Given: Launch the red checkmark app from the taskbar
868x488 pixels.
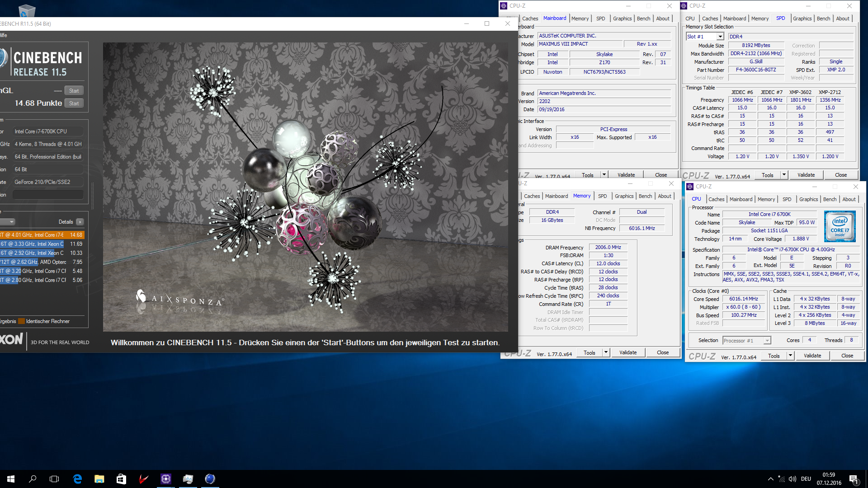Looking at the screenshot, I should (144, 479).
